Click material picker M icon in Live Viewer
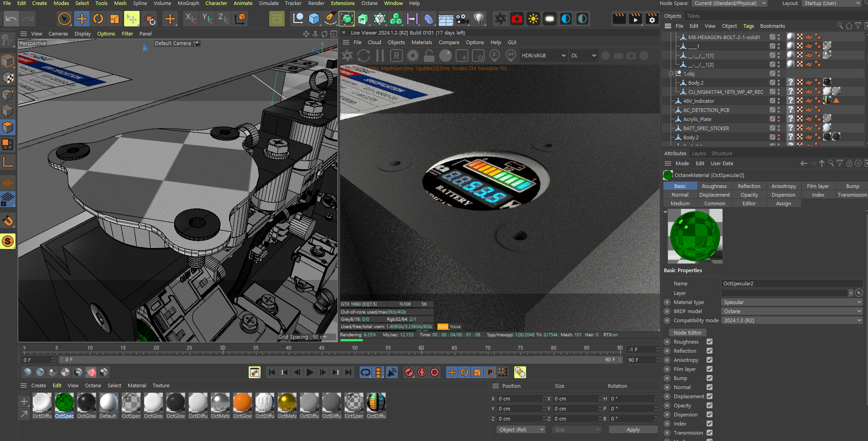 [511, 56]
